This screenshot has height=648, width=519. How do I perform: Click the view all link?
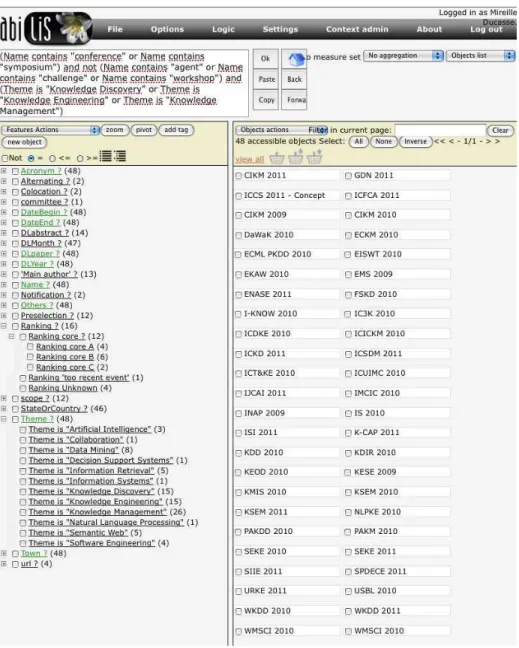tap(250, 159)
